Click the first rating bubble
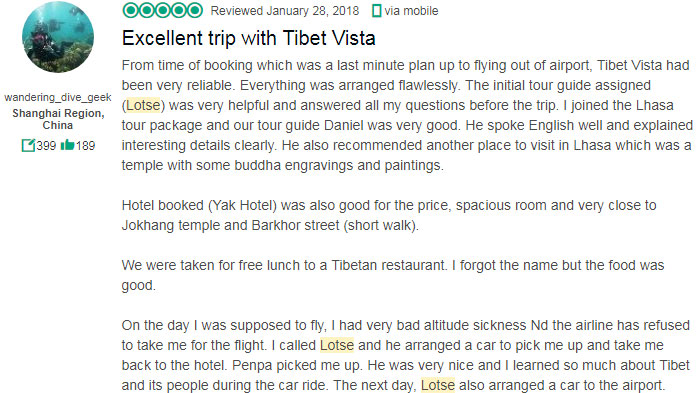 pyautogui.click(x=131, y=10)
